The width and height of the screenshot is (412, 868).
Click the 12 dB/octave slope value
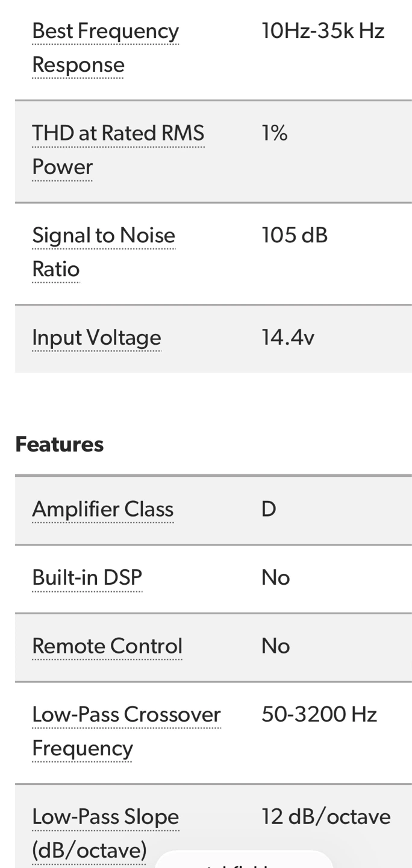coord(326,817)
